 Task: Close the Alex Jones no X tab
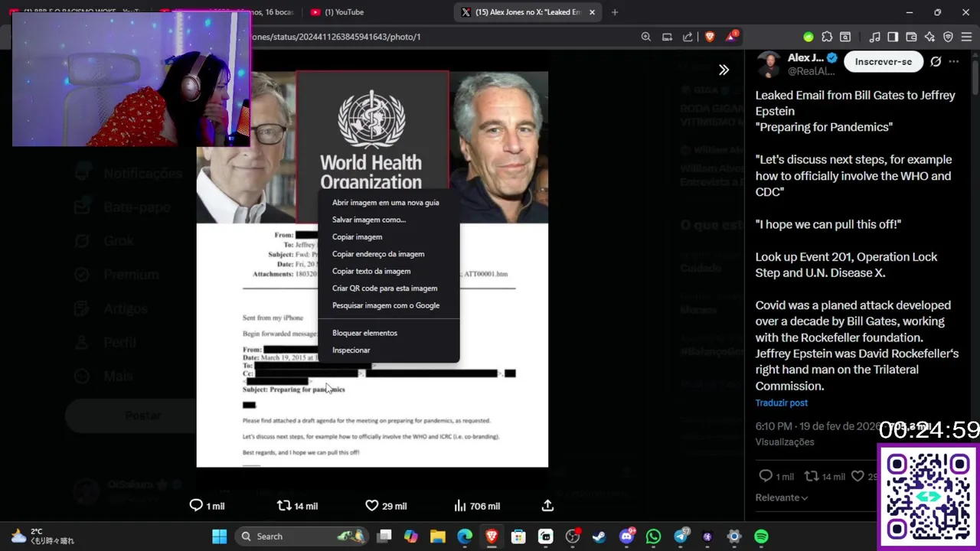click(593, 12)
